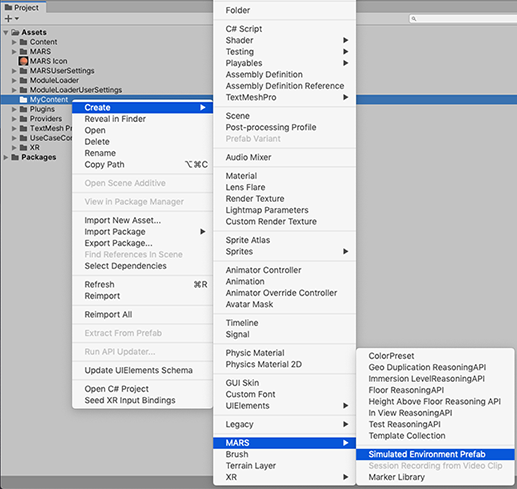This screenshot has height=489, width=517.
Task: Create an Animator Controller
Action: point(285,270)
